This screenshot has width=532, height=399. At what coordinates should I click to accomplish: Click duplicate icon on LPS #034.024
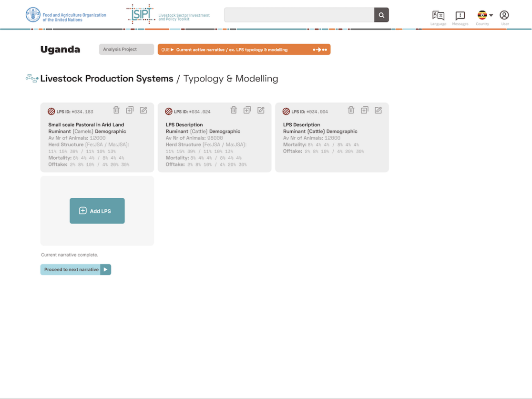coord(247,110)
